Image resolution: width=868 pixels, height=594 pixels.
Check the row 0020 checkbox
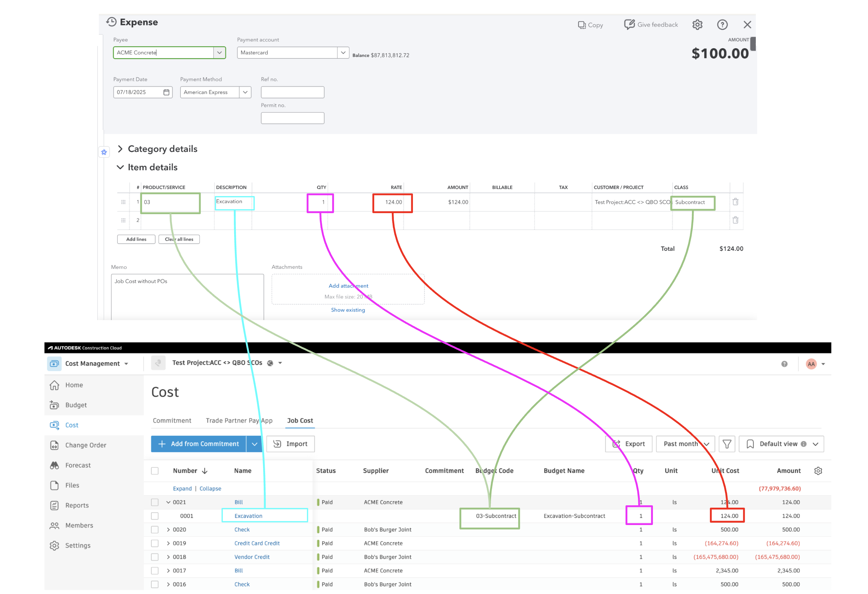155,530
